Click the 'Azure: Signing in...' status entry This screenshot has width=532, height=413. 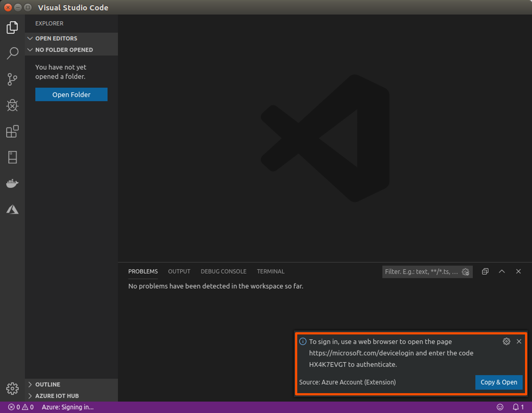[68, 407]
